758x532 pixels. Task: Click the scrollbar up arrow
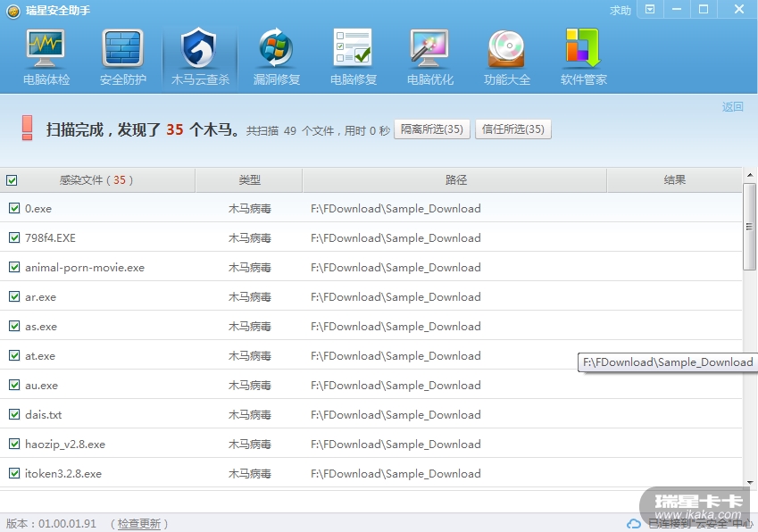click(750, 175)
